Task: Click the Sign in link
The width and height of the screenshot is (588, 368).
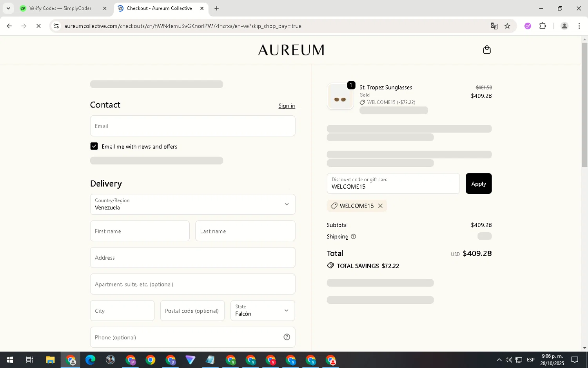Action: click(287, 106)
